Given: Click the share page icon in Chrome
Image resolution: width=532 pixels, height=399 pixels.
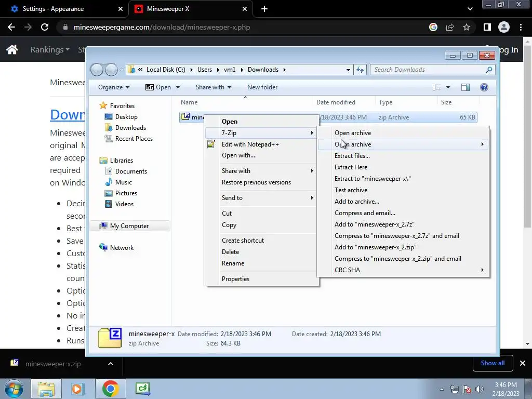Looking at the screenshot, I should [x=450, y=27].
